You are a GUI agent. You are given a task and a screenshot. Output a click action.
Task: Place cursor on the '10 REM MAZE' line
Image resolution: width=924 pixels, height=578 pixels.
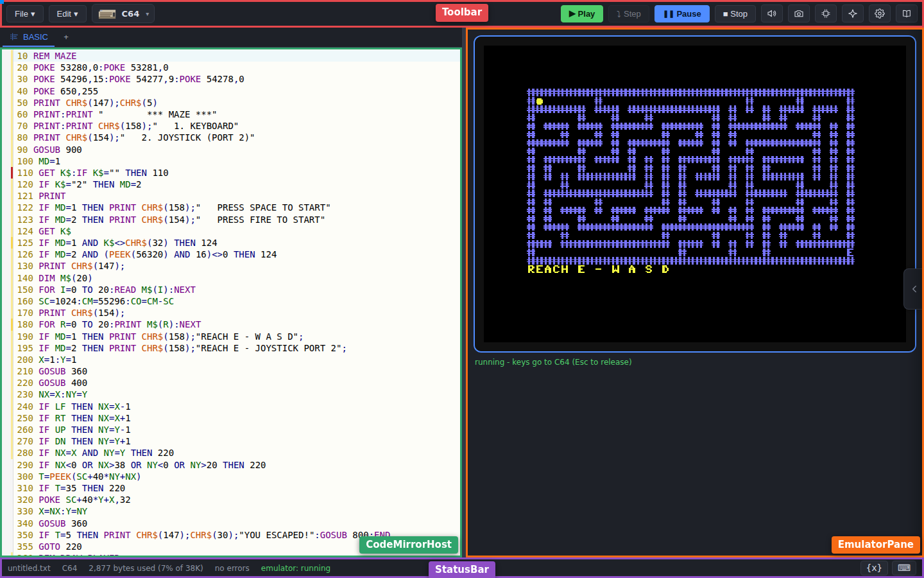coord(237,56)
